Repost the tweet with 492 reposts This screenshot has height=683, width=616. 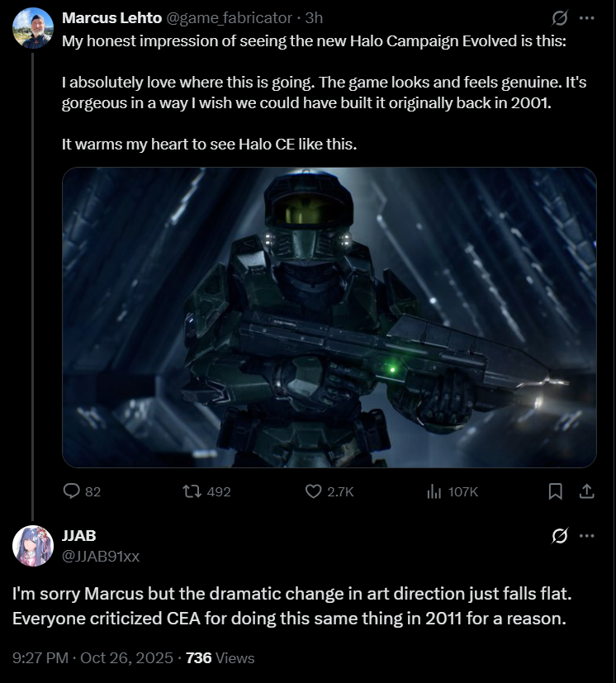(x=206, y=491)
